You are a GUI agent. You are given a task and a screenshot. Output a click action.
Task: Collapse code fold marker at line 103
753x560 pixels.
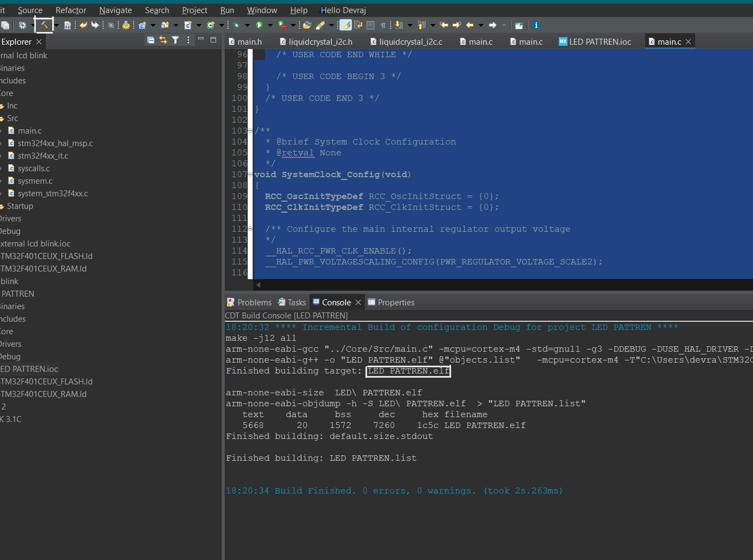(250, 131)
